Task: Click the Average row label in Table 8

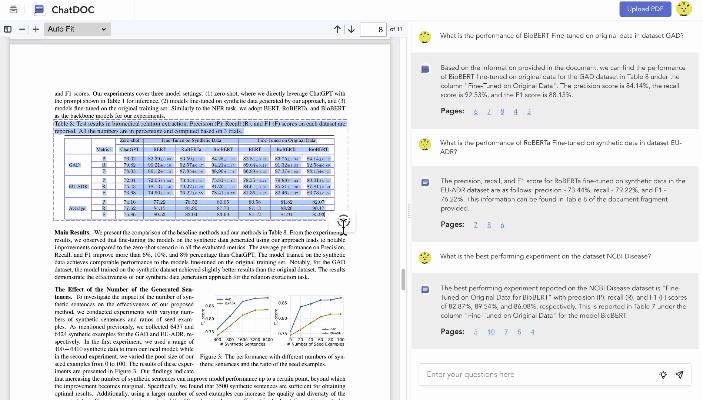Action: tap(77, 208)
